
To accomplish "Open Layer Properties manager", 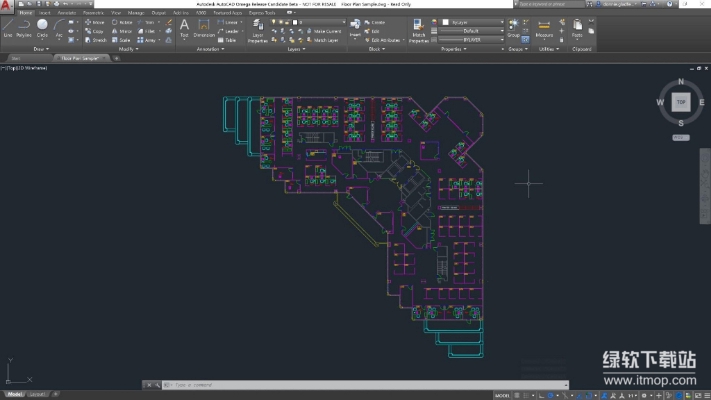I will point(258,31).
